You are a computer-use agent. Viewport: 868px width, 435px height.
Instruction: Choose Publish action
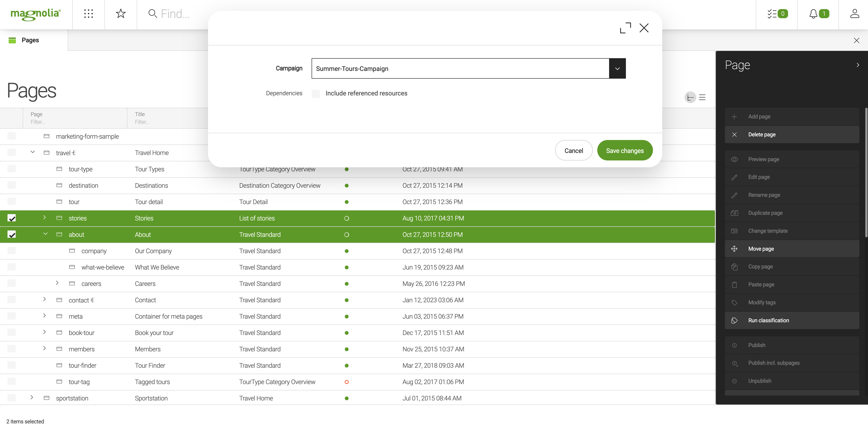click(x=792, y=345)
